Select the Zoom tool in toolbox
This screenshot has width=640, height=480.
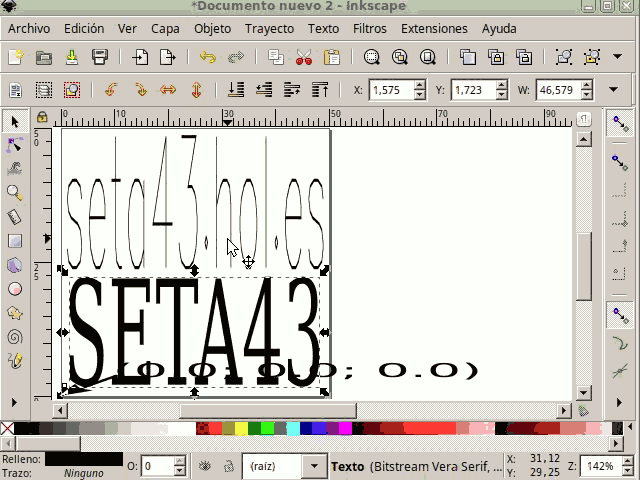pyautogui.click(x=14, y=193)
